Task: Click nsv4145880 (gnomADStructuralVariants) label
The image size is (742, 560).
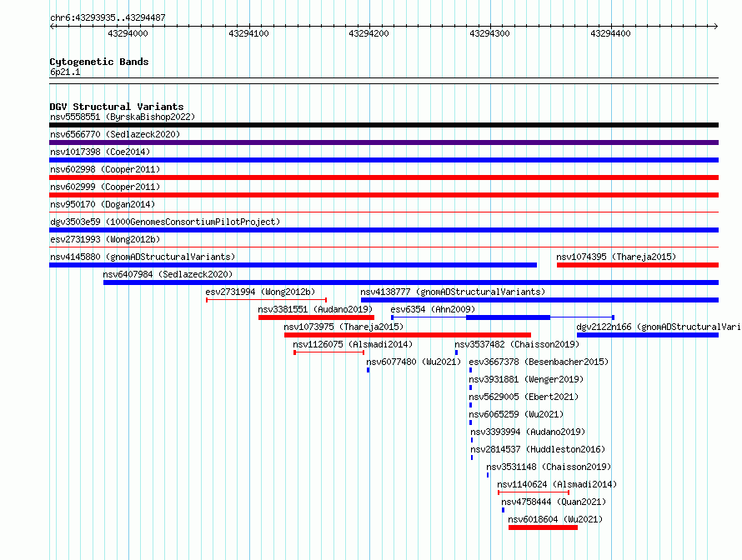Action: 143,257
